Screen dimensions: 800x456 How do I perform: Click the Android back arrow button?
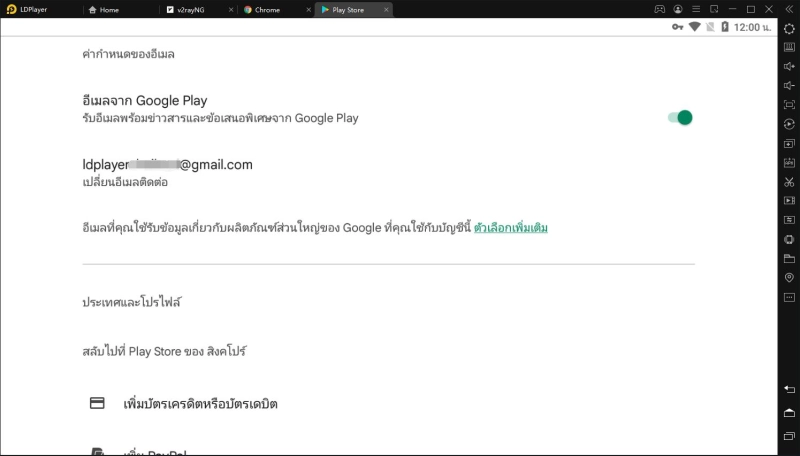(789, 390)
